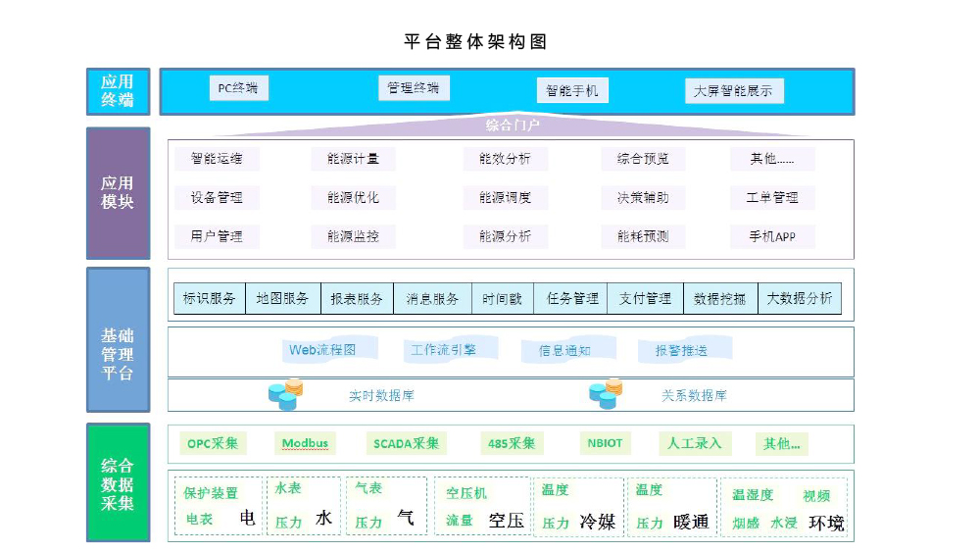Select the Modbus collection tag
The height and width of the screenshot is (552, 980).
coord(304,443)
